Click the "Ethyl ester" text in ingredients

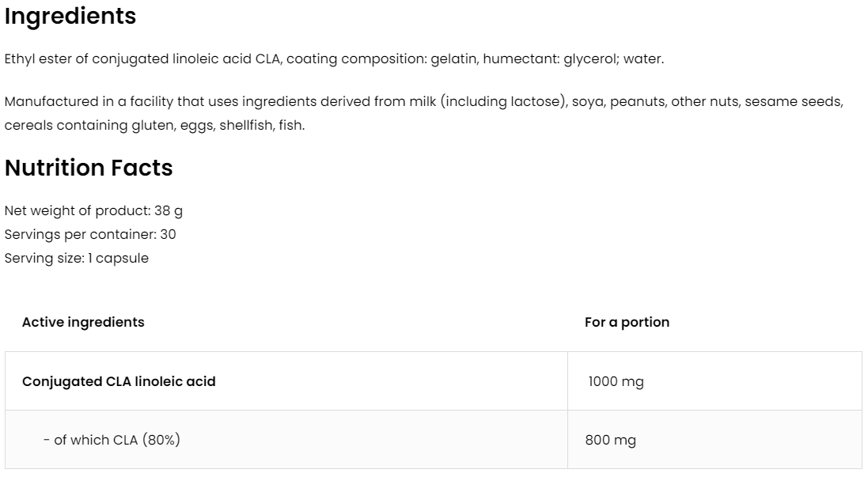click(x=38, y=59)
